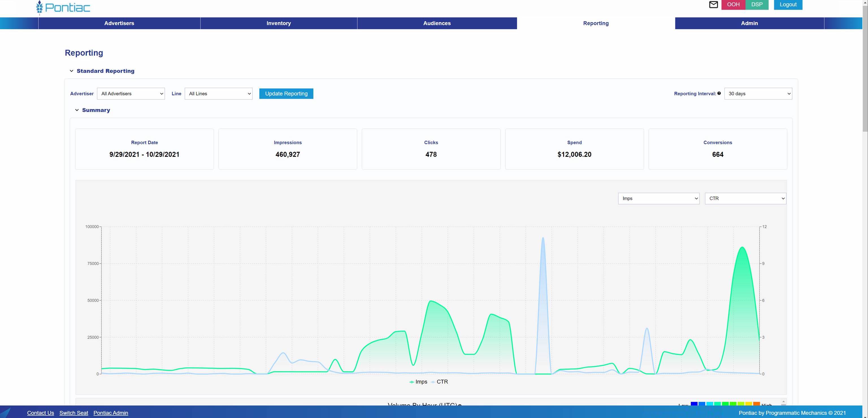
Task: Open the mail envelope icon
Action: coord(713,5)
